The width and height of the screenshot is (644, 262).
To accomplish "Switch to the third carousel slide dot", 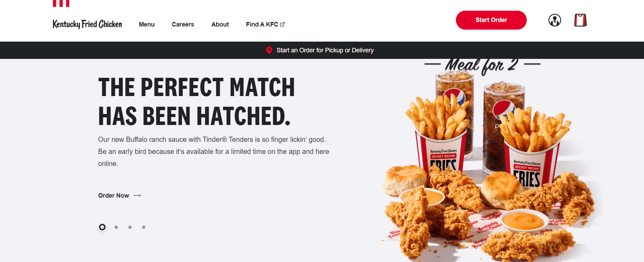I will (130, 227).
